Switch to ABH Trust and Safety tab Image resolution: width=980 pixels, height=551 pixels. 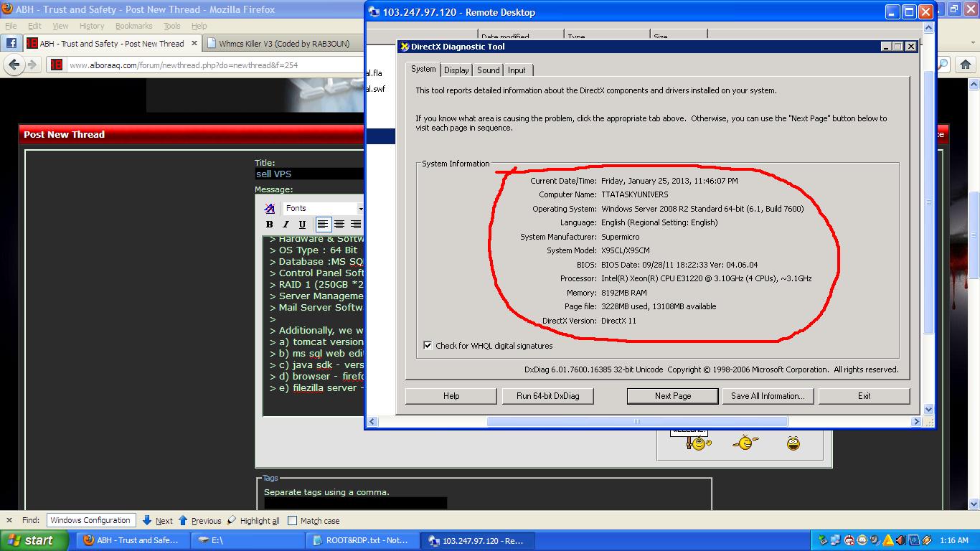pyautogui.click(x=113, y=44)
